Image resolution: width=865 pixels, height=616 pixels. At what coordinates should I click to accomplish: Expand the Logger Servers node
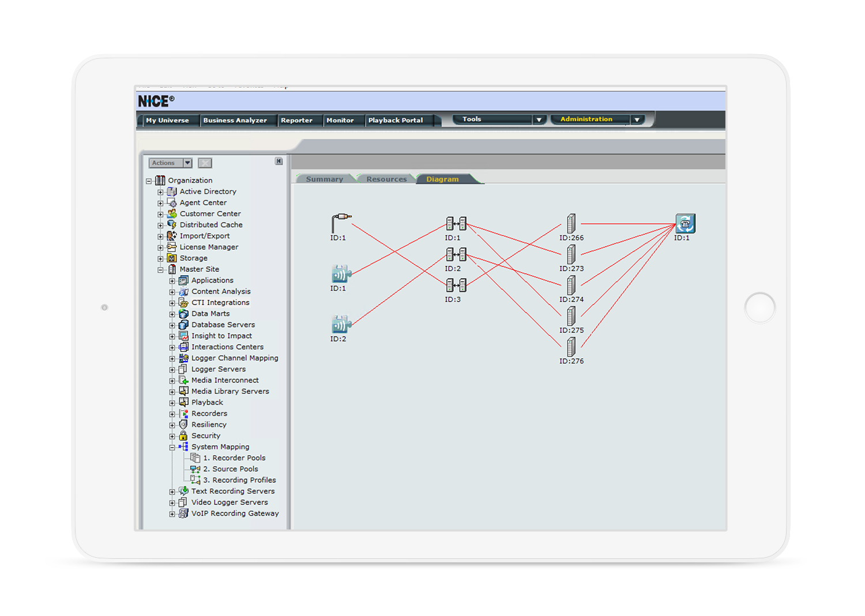(x=172, y=370)
